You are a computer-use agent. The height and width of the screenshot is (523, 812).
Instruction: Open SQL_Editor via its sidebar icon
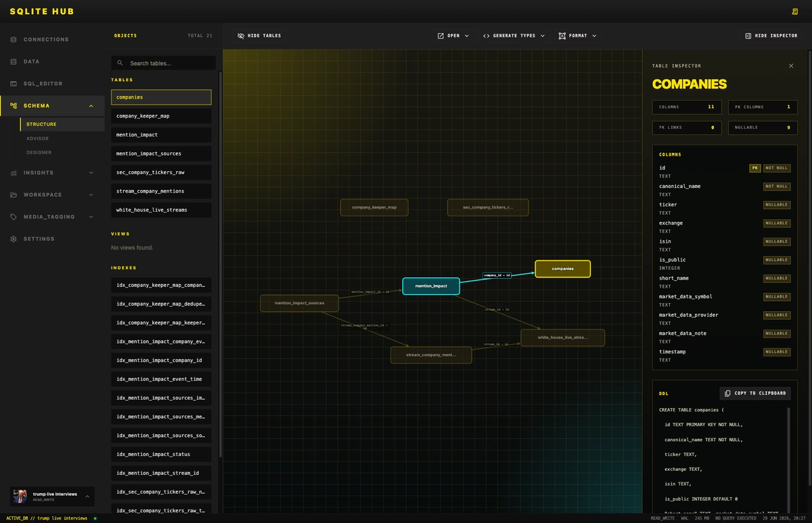pyautogui.click(x=14, y=84)
